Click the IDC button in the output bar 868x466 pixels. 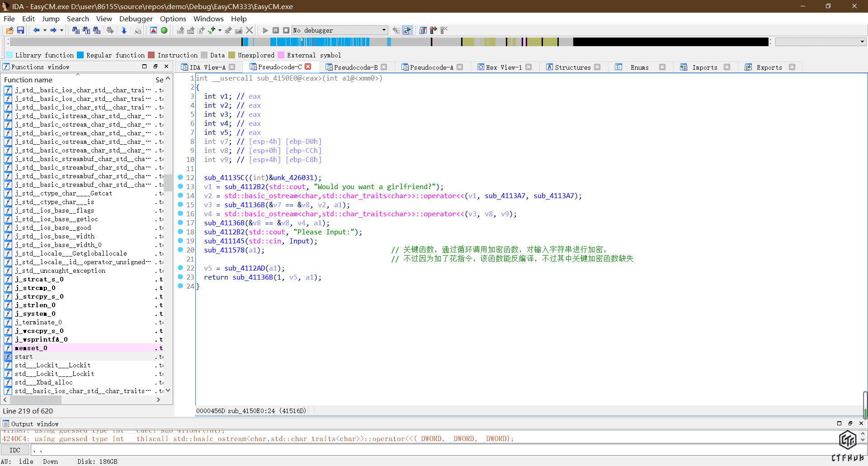click(x=15, y=450)
